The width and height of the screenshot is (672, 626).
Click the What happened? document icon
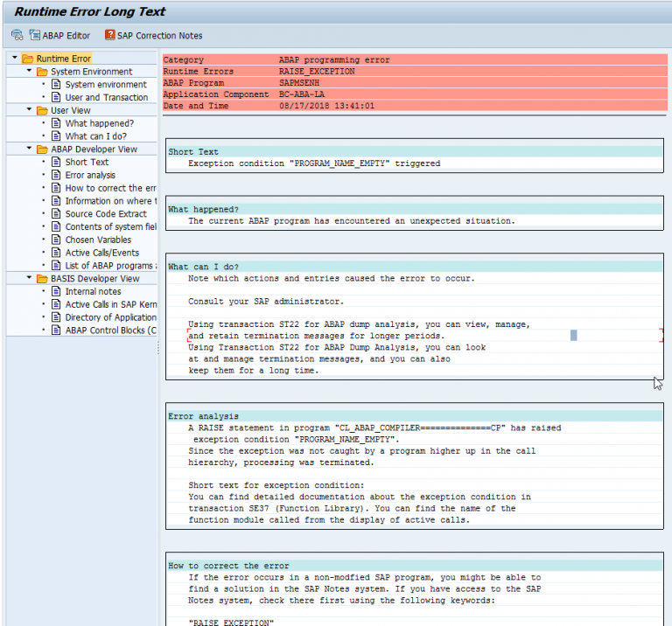tap(56, 123)
